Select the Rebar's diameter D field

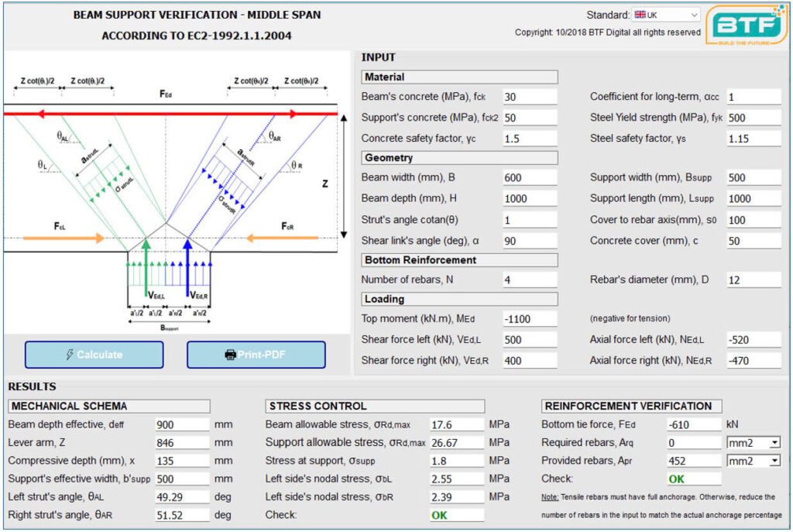click(x=754, y=280)
